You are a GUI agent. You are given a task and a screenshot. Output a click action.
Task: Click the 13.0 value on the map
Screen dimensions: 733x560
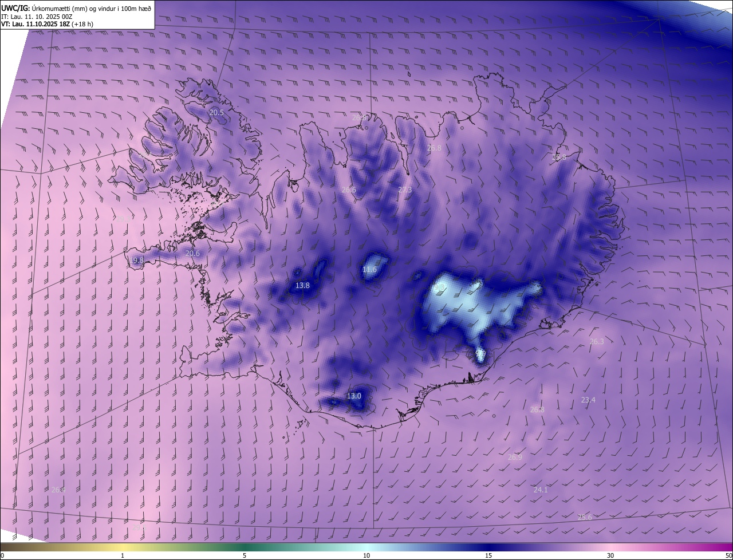354,396
